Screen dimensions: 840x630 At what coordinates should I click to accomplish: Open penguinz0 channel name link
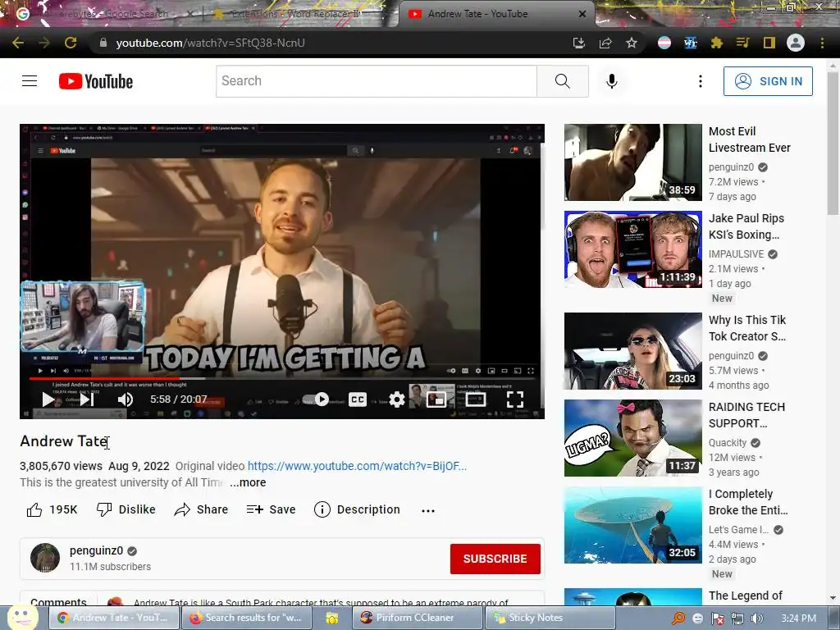point(97,550)
